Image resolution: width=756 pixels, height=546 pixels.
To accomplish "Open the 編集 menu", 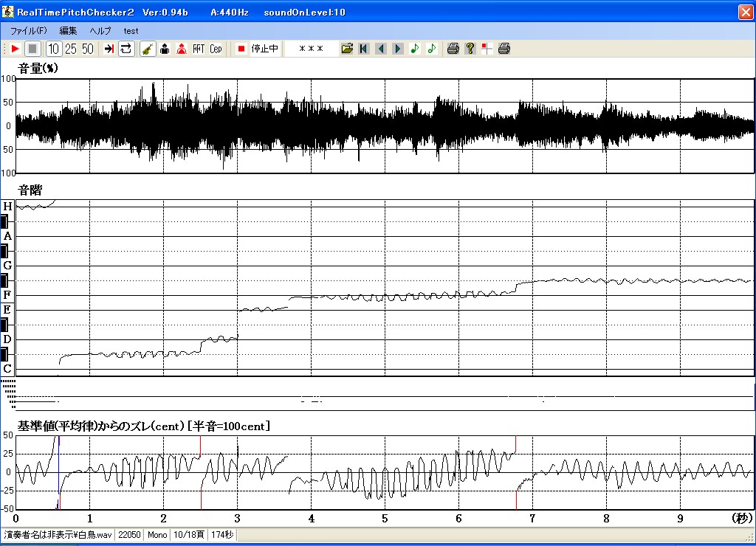I will tap(68, 31).
